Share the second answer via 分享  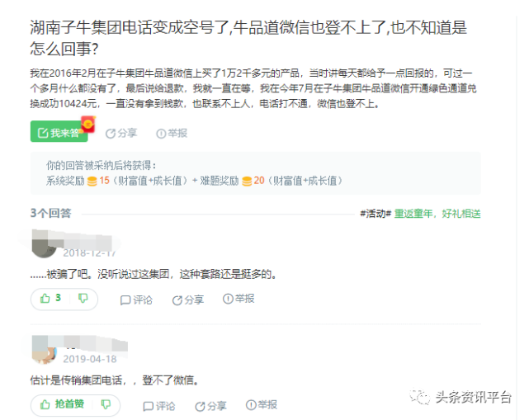tap(210, 406)
